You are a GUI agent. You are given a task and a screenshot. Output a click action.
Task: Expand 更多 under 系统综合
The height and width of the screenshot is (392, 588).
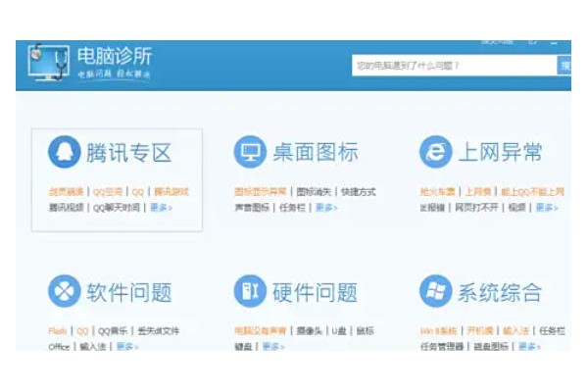(529, 347)
